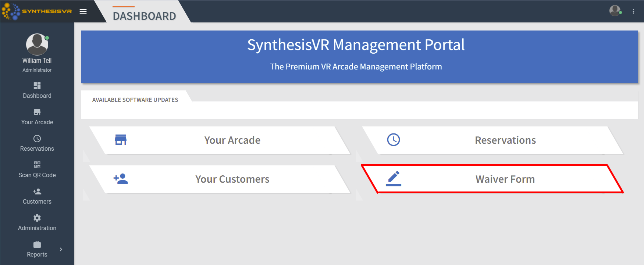Toggle the hamburger sidebar menu
The height and width of the screenshot is (265, 644).
click(x=83, y=11)
